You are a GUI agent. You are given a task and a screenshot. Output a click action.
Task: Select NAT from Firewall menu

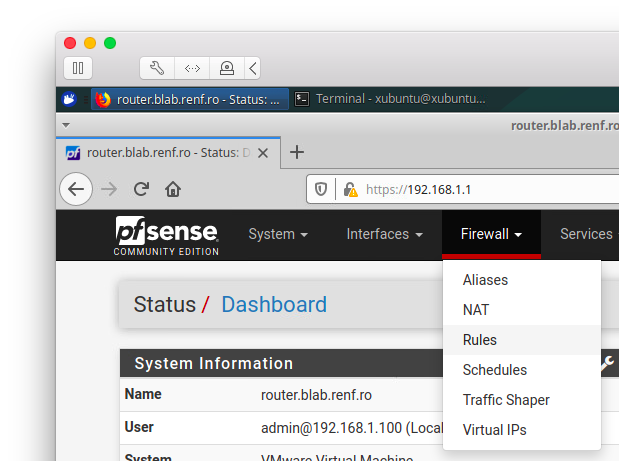pos(522,310)
